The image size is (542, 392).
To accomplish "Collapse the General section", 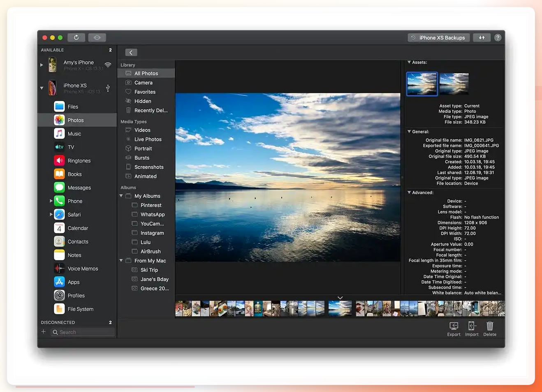I will [x=409, y=132].
